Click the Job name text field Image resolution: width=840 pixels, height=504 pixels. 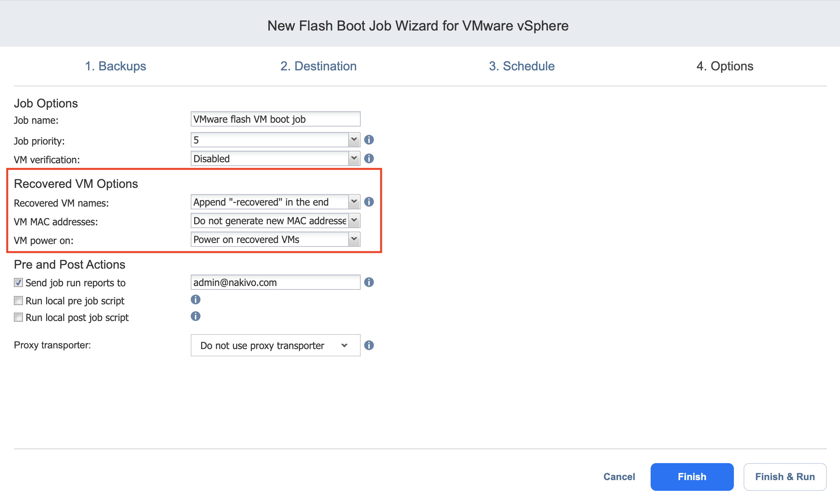click(275, 119)
